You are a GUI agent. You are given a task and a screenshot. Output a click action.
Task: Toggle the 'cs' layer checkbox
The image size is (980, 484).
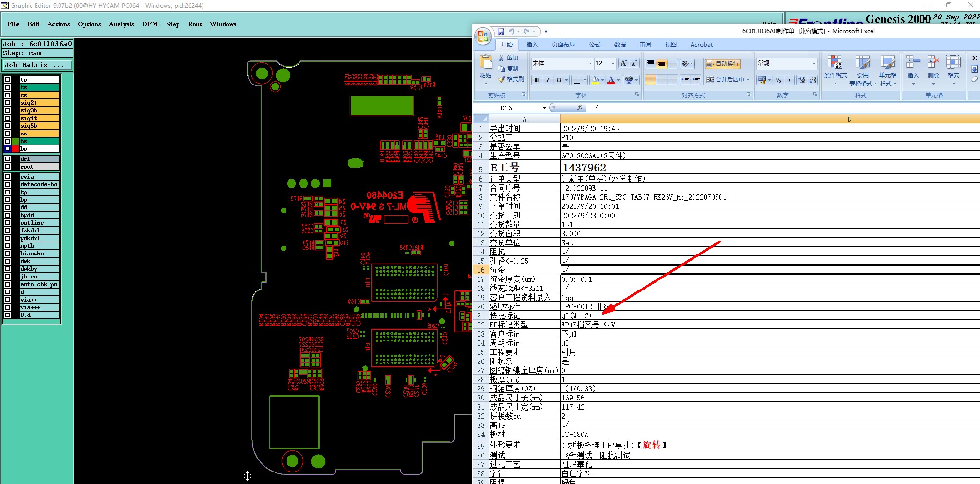coord(8,95)
